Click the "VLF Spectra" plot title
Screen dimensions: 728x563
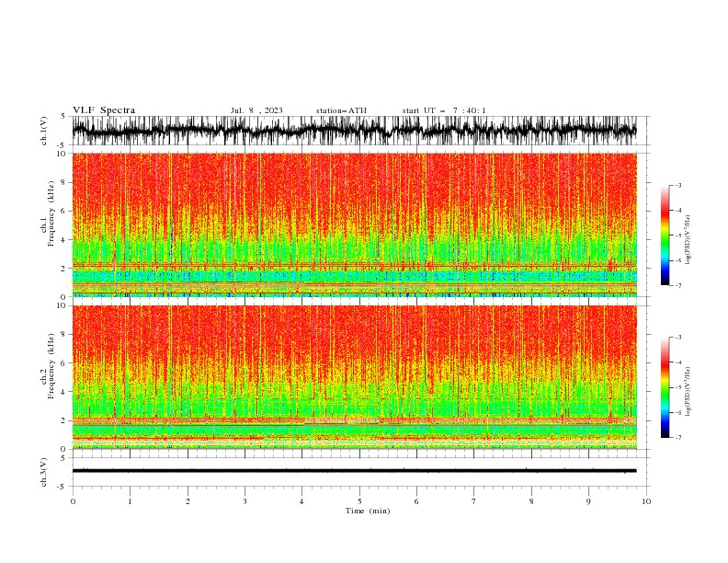tap(104, 110)
